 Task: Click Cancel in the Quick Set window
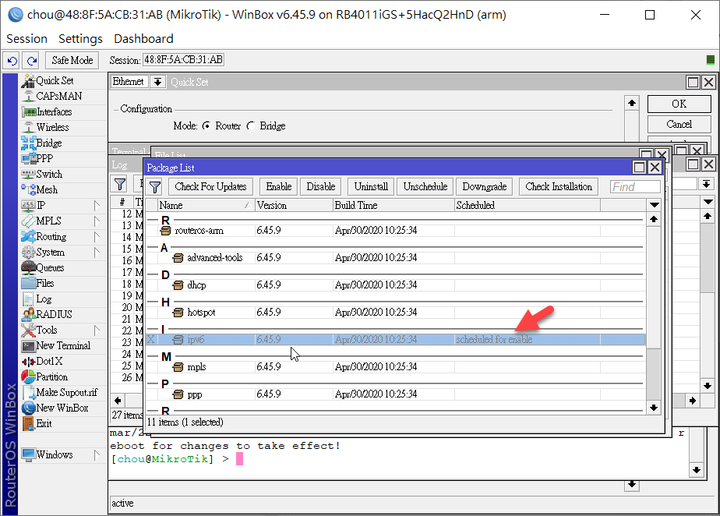(679, 124)
